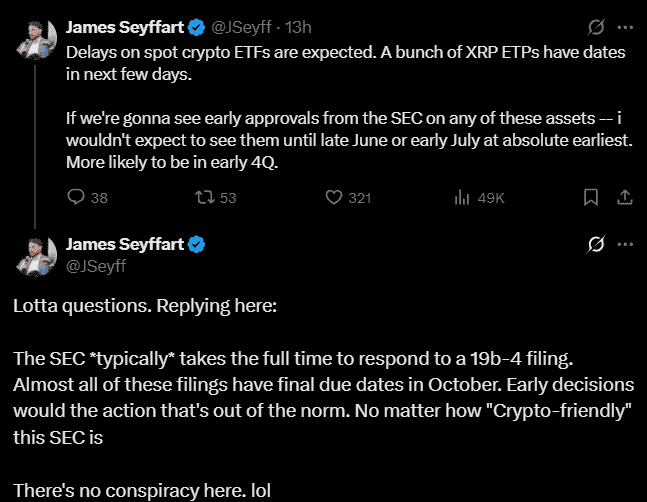
Task: Open profile picture on the reply tweet
Action: tap(36, 255)
